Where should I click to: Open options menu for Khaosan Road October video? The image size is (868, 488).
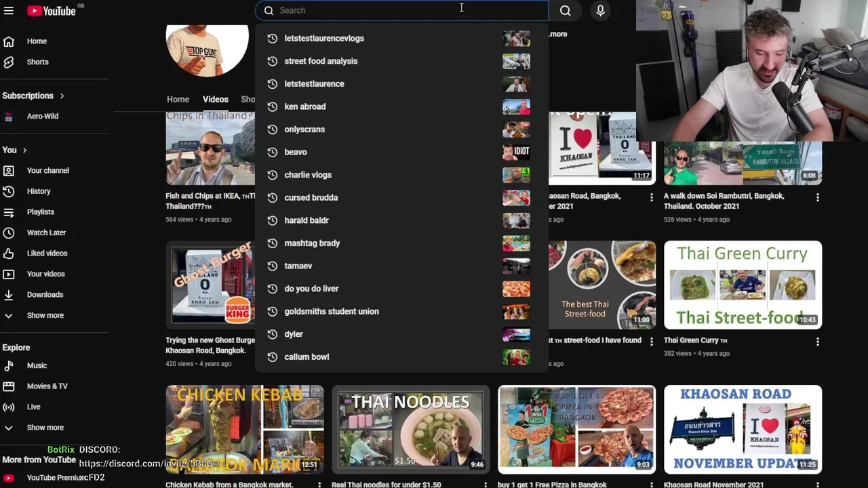point(651,197)
